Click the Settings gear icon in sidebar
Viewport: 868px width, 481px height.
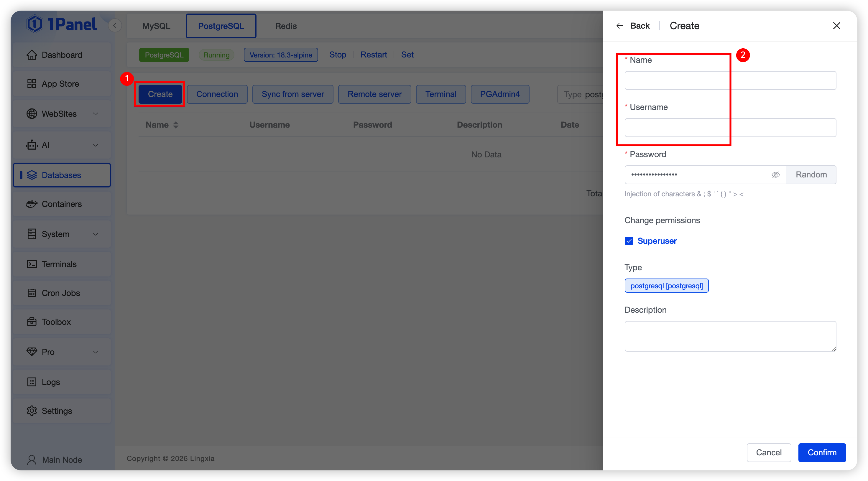[x=32, y=411]
